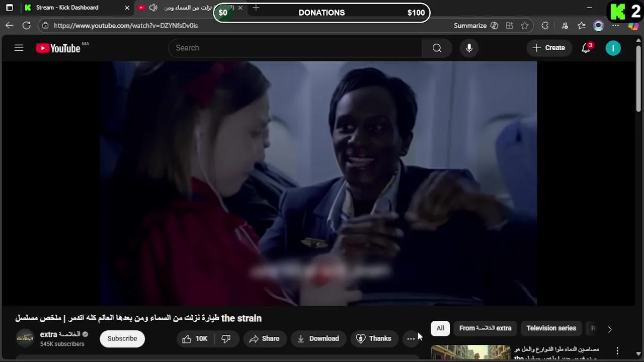Viewport: 644px width, 362px height.
Task: Open the first recommended video title
Action: point(556,353)
